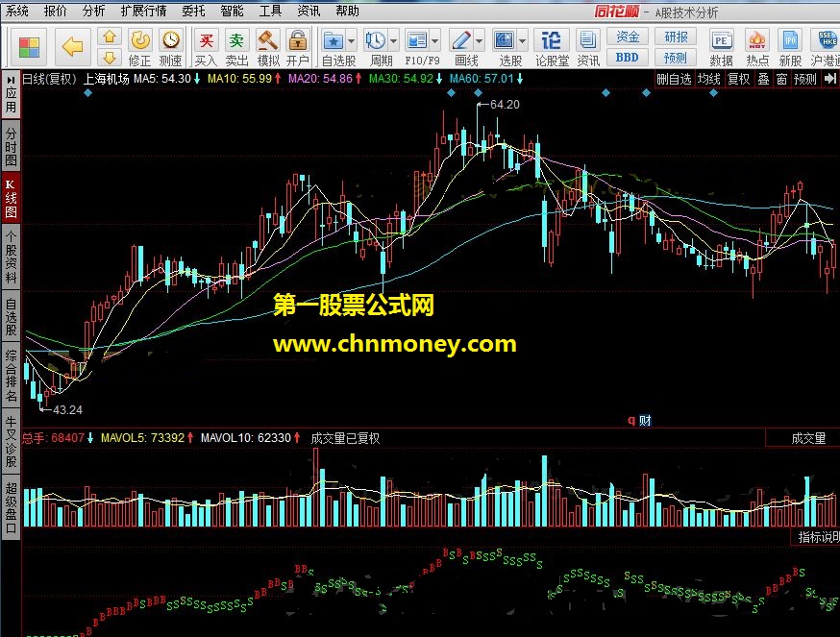Switch to 综合排名 side tab

click(11, 376)
